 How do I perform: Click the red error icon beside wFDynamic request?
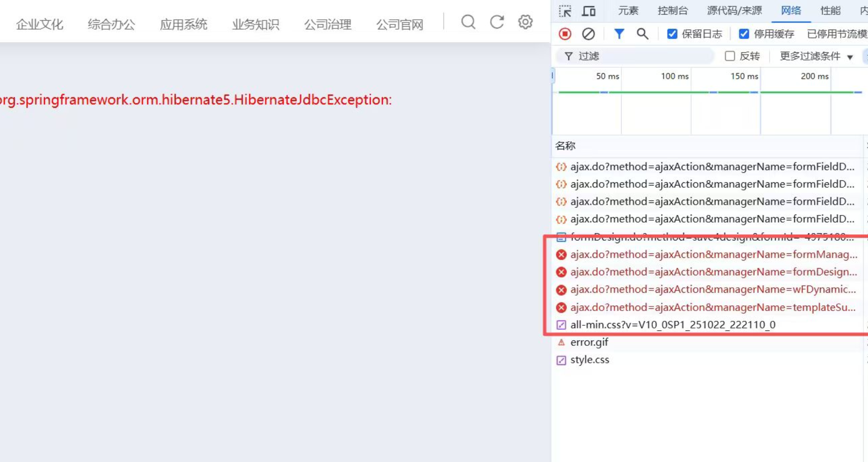(x=561, y=290)
